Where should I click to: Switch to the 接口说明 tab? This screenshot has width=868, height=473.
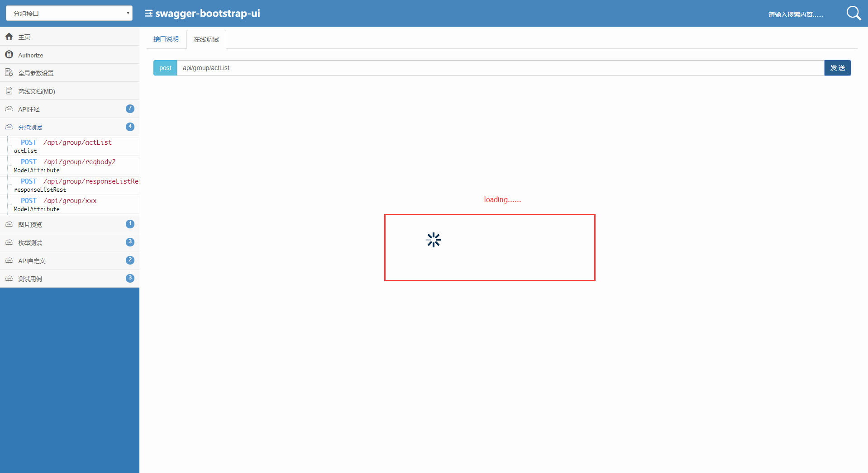click(166, 39)
